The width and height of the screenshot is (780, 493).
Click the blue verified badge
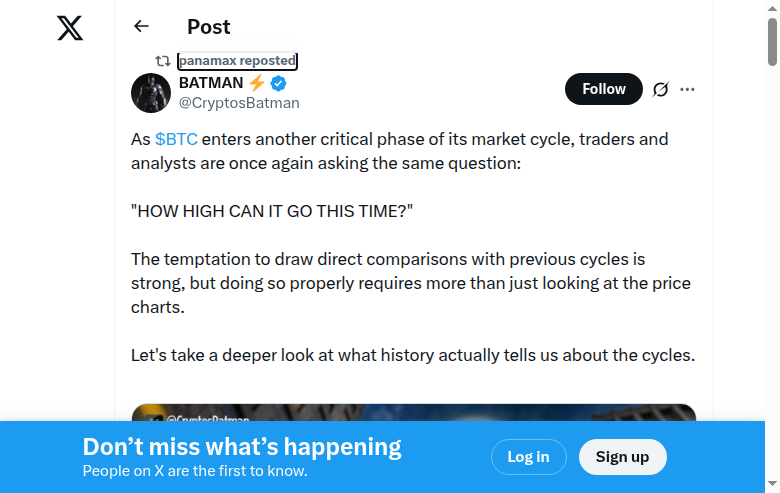[280, 83]
